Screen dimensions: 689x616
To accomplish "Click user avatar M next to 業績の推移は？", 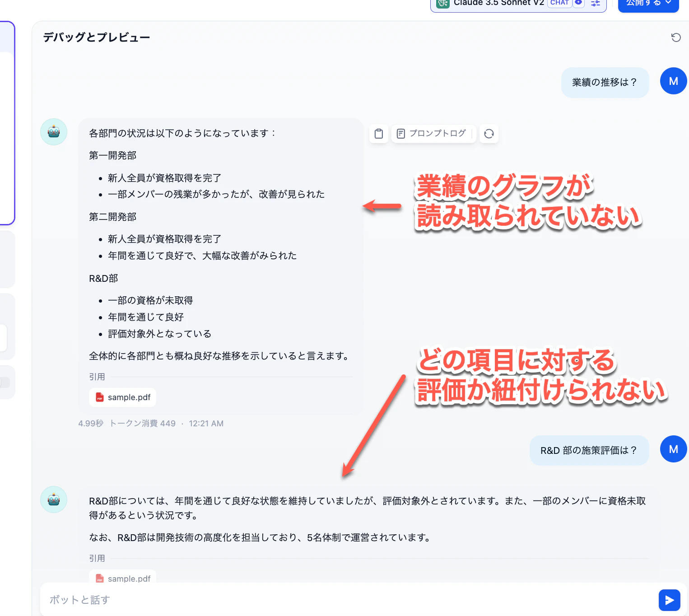I will (673, 81).
